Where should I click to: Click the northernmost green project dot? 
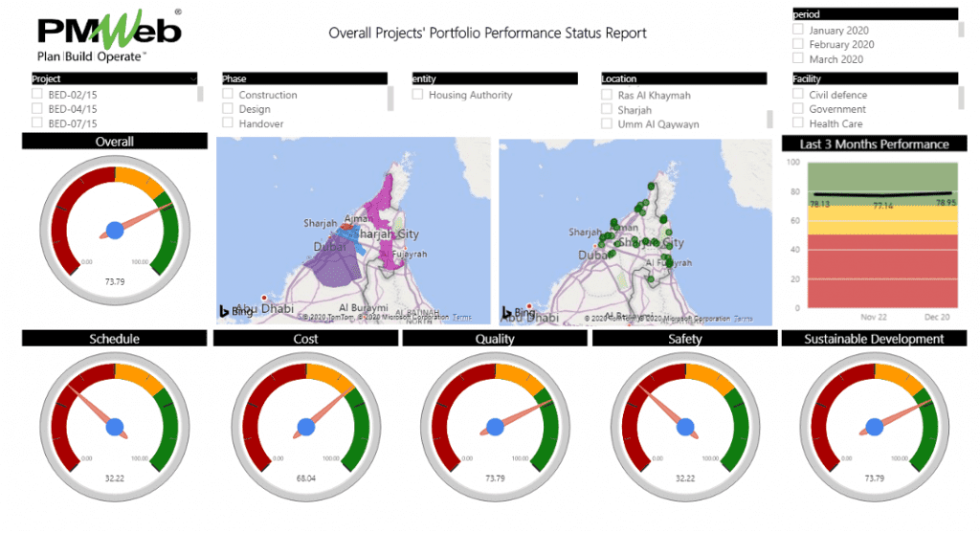(651, 187)
